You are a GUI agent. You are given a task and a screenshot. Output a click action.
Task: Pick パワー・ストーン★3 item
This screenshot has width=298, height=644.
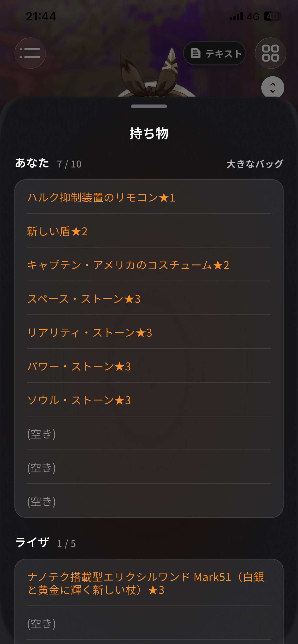click(149, 366)
